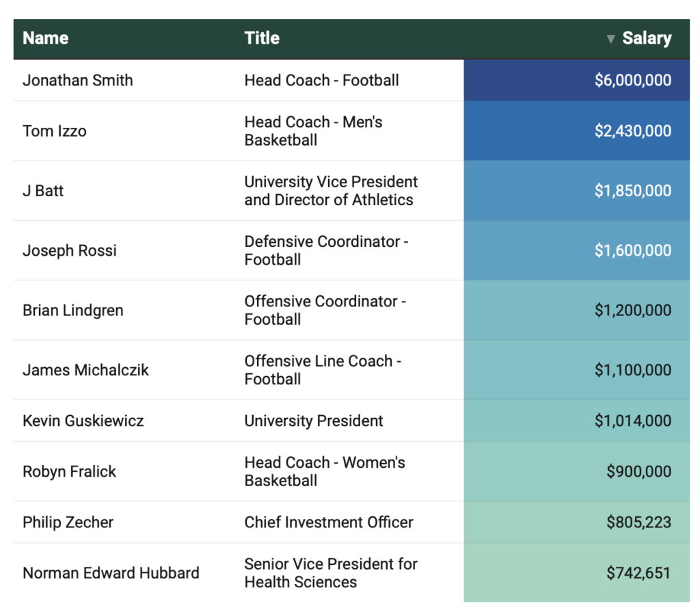Click James Michalczik's name cell
This screenshot has height=610, width=700.
[x=85, y=370]
